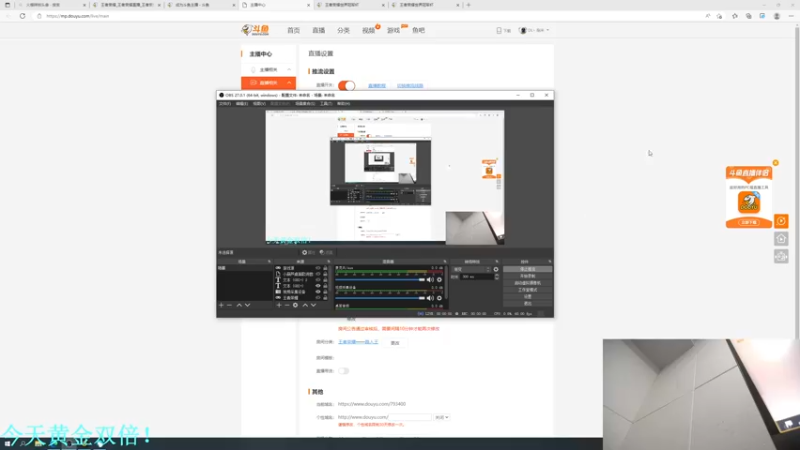Open the 关闭 dropdown beside custom domain

pyautogui.click(x=442, y=417)
